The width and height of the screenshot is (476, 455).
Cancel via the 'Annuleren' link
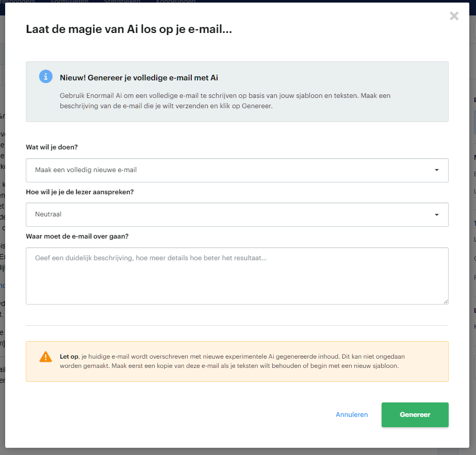[352, 415]
